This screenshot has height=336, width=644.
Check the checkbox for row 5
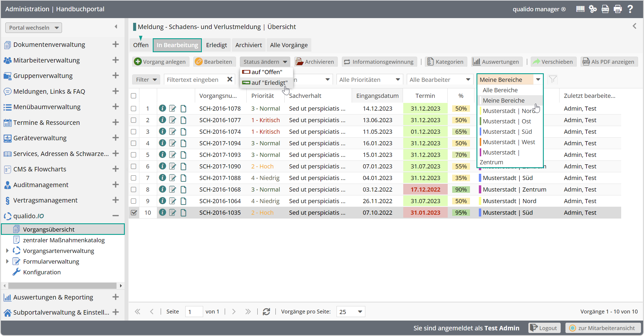pyautogui.click(x=134, y=155)
